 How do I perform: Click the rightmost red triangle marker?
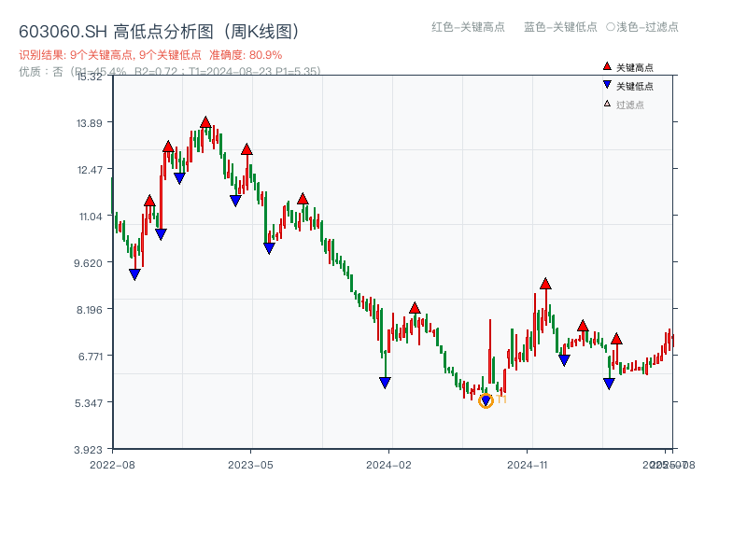[617, 340]
